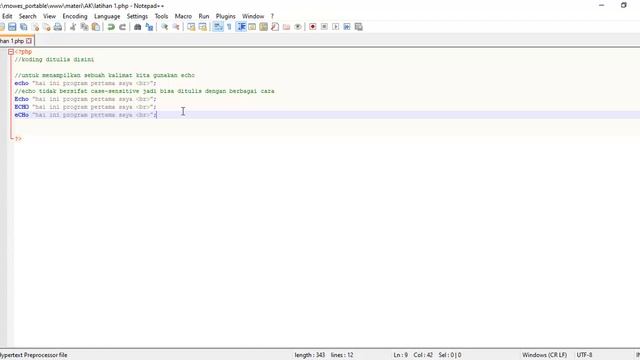This screenshot has height=360, width=640.
Task: Open the Search menu
Action: (27, 16)
